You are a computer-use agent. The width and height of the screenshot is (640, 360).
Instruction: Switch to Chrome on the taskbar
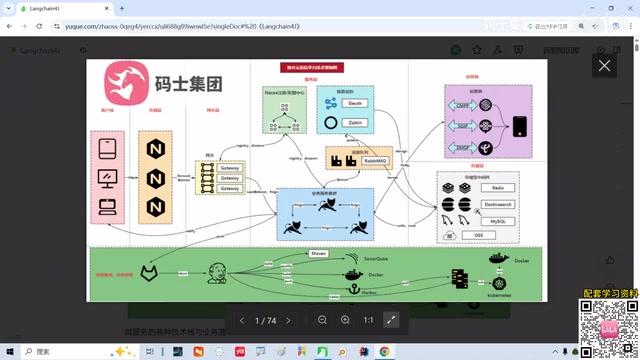(x=384, y=351)
